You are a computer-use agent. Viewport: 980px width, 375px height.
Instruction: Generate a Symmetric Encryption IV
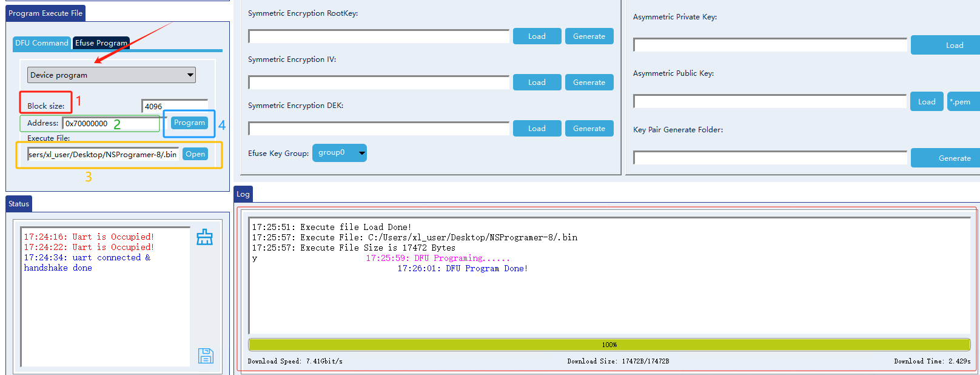click(589, 83)
